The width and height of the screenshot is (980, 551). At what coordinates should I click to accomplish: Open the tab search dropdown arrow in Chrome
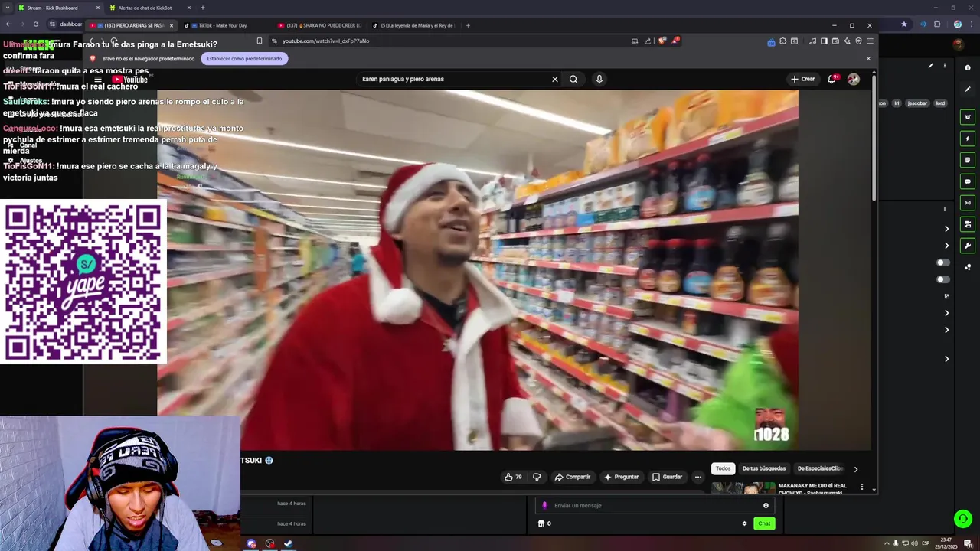click(x=8, y=8)
